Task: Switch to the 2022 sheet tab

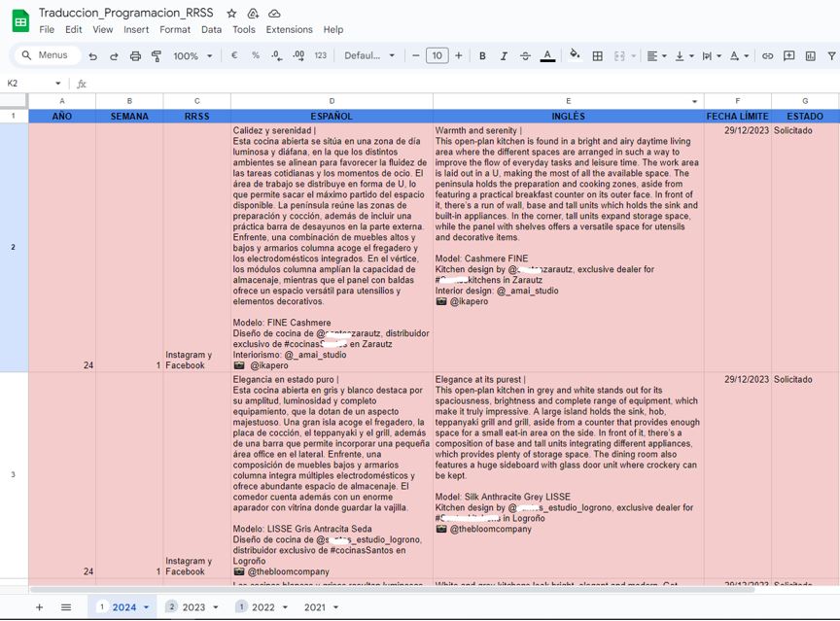Action: [262, 607]
